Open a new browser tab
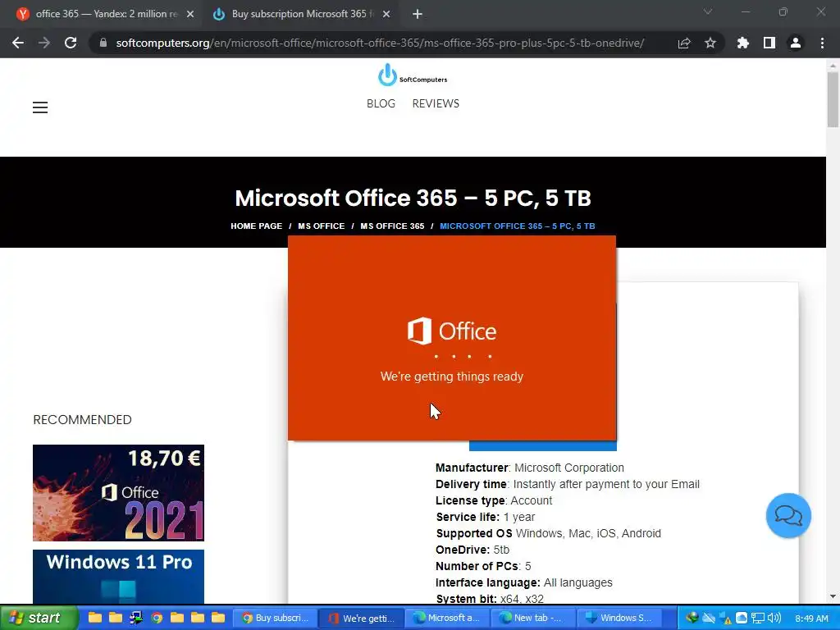 pos(418,14)
